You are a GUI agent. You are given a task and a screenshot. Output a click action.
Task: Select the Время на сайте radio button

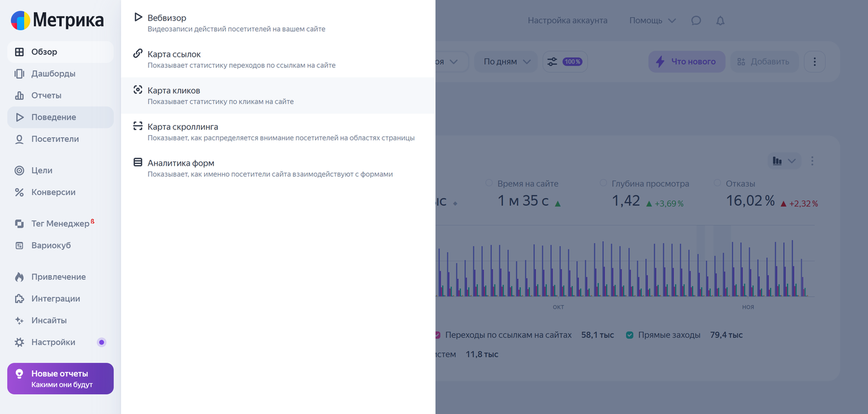click(490, 184)
